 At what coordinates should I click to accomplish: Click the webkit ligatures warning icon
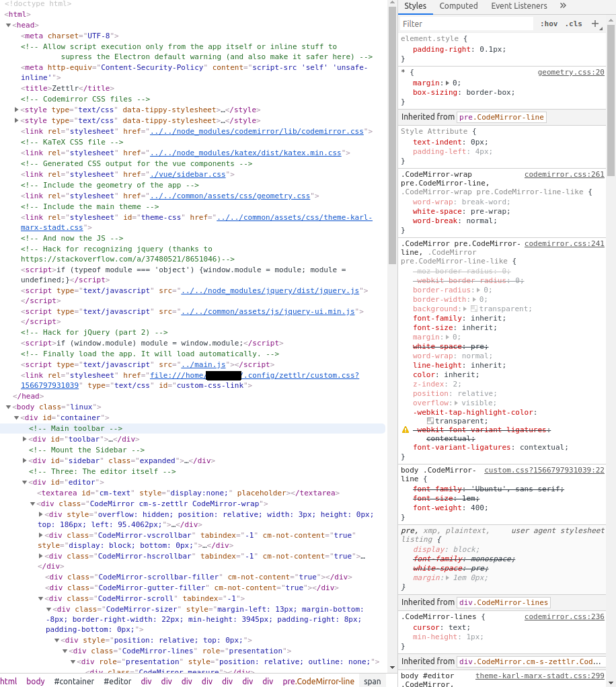(x=406, y=430)
